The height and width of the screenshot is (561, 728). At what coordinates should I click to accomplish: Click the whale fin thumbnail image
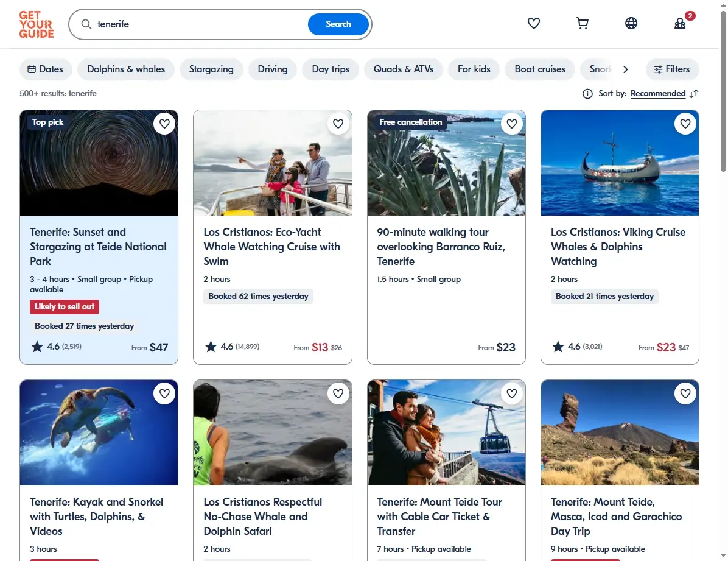point(273,432)
